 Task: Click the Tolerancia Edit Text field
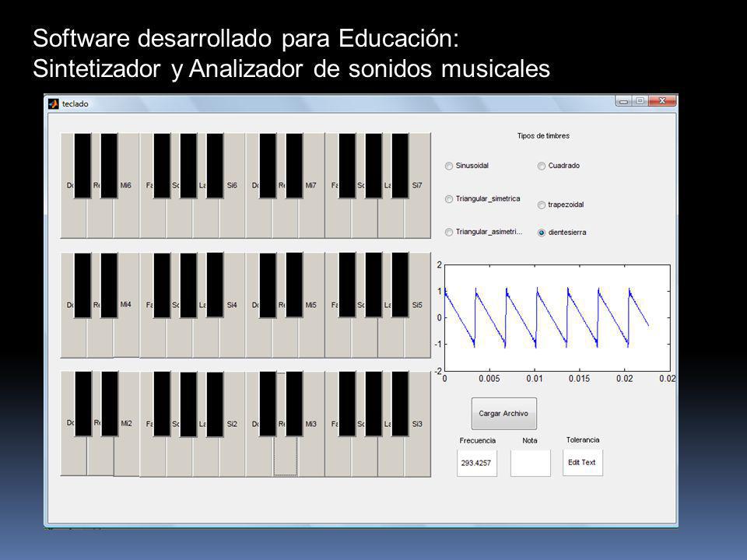click(583, 462)
